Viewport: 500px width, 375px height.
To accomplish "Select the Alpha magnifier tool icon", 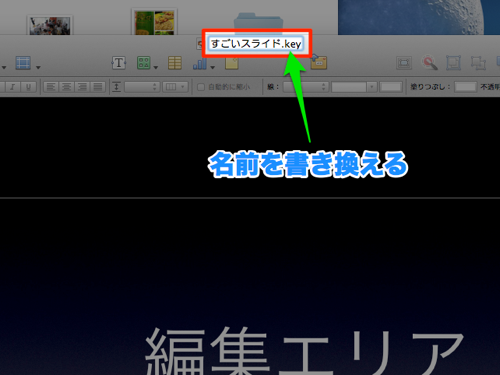I will click(x=429, y=63).
